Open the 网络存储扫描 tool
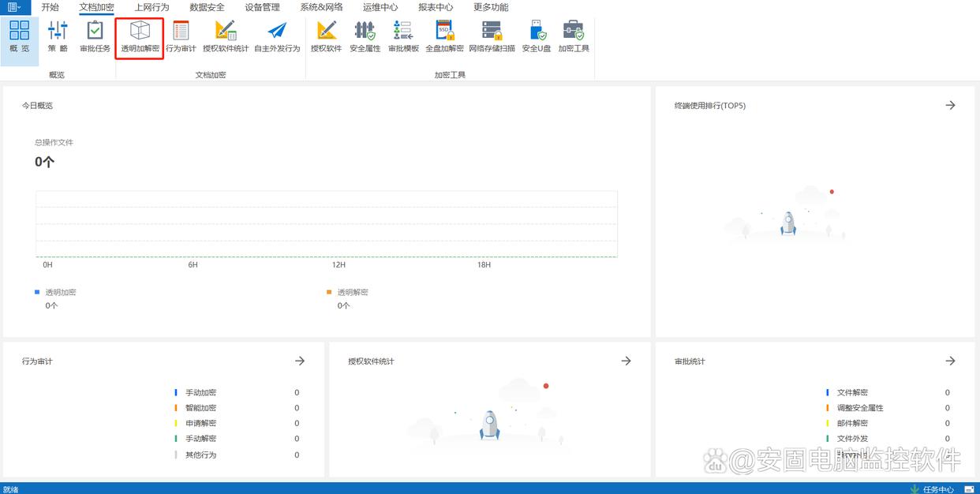Screen dimensions: 980x494 [492, 37]
